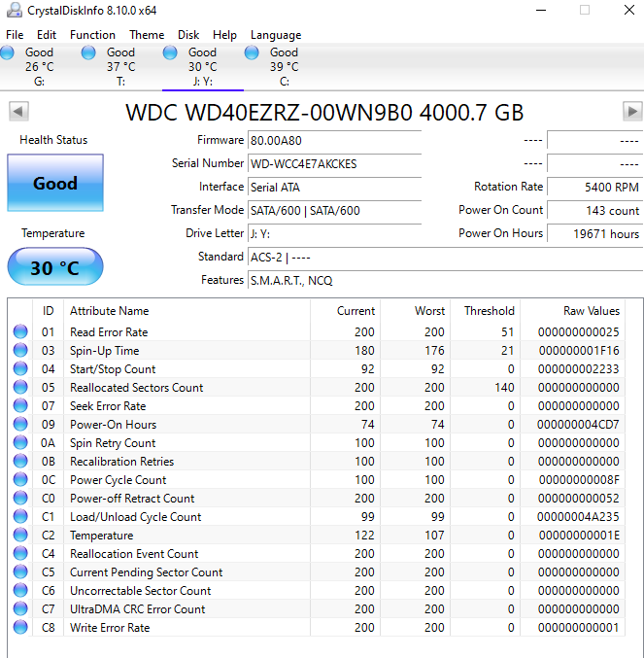Select the T: drive status orb

tap(88, 52)
